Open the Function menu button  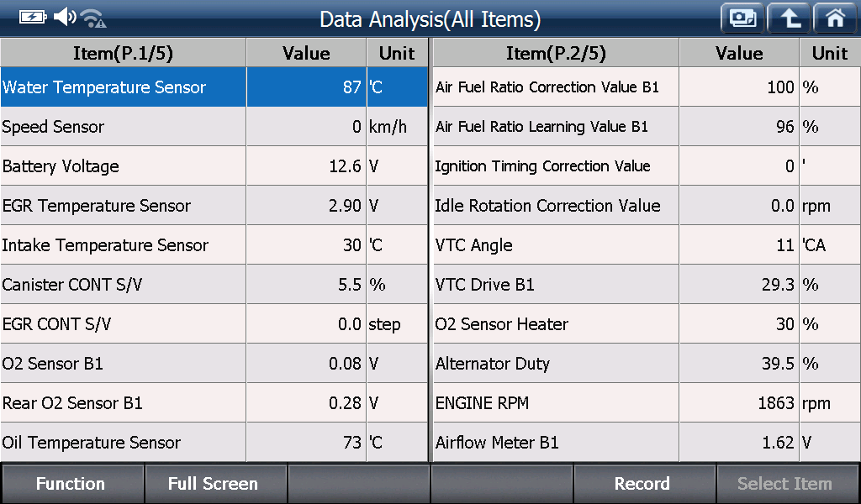coord(72,484)
